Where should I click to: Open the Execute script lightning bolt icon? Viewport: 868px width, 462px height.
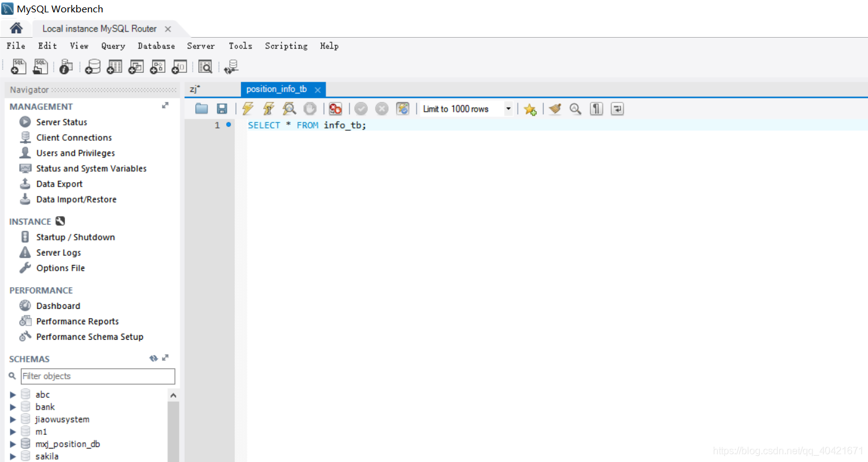click(247, 109)
